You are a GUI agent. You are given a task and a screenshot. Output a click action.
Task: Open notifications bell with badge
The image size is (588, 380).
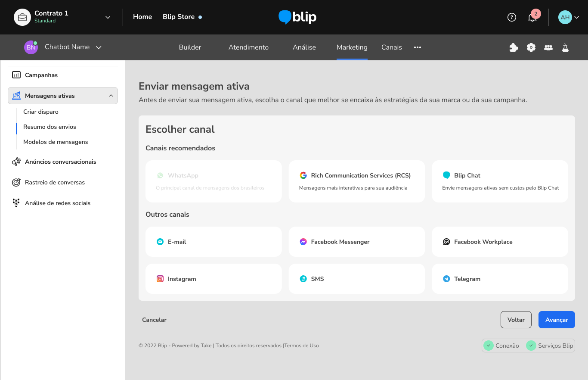tap(532, 17)
